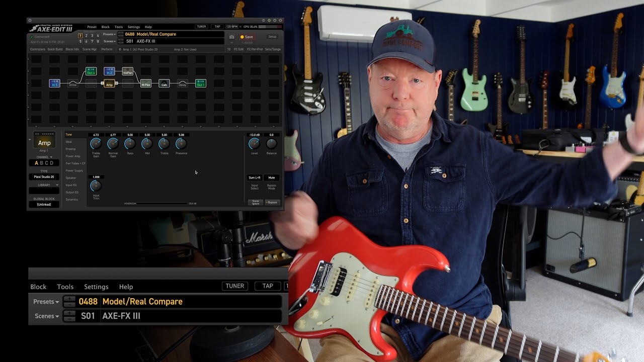Image resolution: width=644 pixels, height=362 pixels.
Task: Open the Controllers panel
Action: point(38,49)
